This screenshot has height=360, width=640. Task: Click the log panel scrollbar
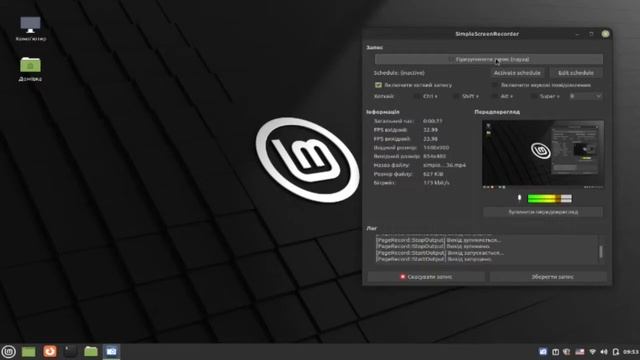click(x=600, y=251)
